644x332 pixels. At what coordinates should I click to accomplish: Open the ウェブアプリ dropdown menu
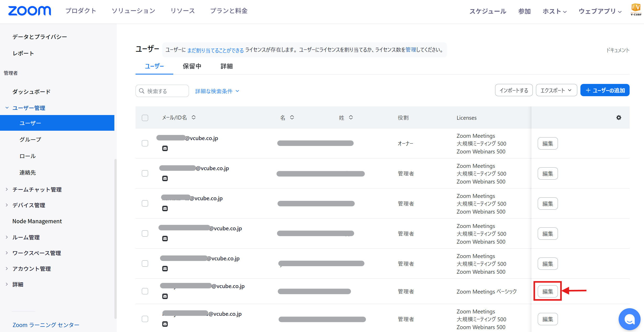coord(600,11)
